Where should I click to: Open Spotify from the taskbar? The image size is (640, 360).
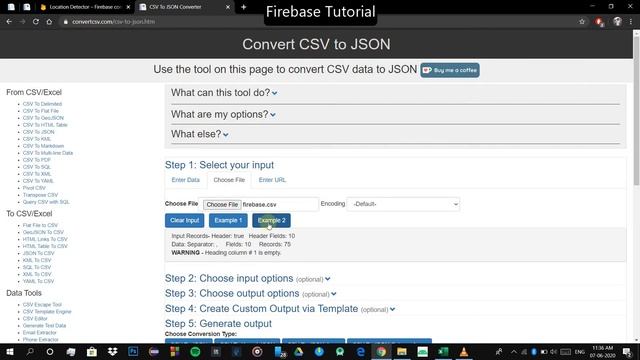click(x=195, y=351)
